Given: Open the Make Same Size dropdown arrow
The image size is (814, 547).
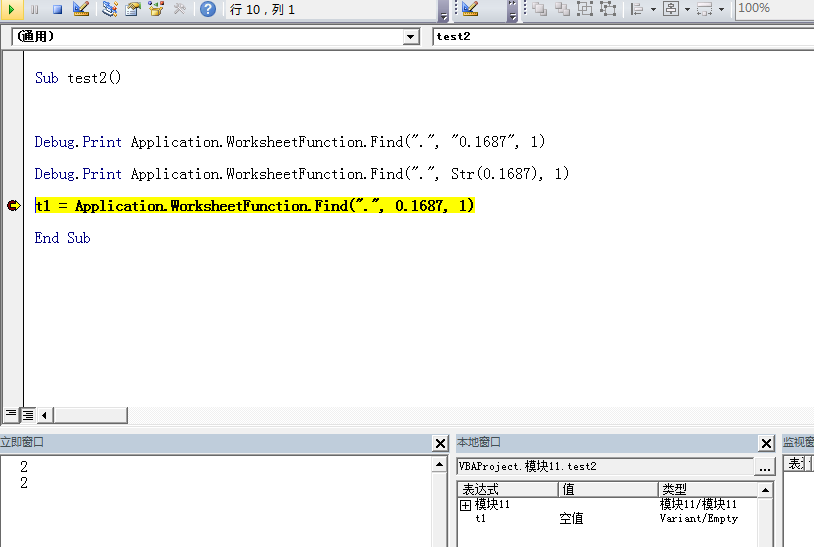Looking at the screenshot, I should coord(721,9).
